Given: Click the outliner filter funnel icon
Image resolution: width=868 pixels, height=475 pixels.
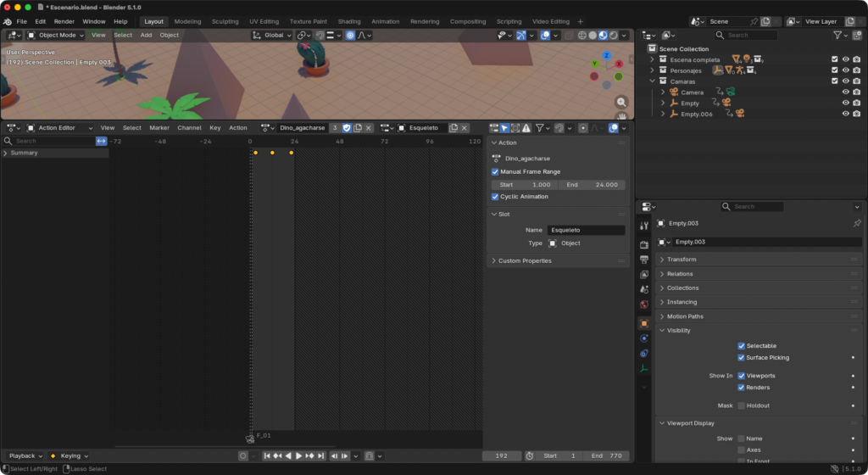Looking at the screenshot, I should (837, 35).
